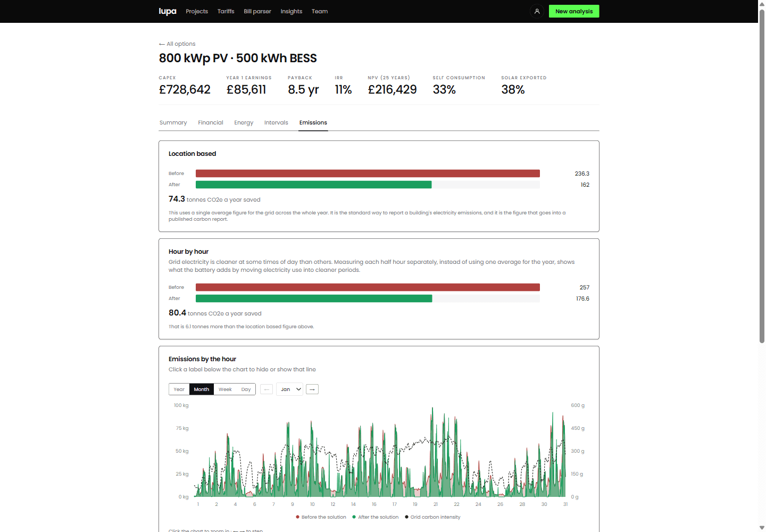The height and width of the screenshot is (532, 766).
Task: Step to the previous month arrow
Action: [267, 389]
